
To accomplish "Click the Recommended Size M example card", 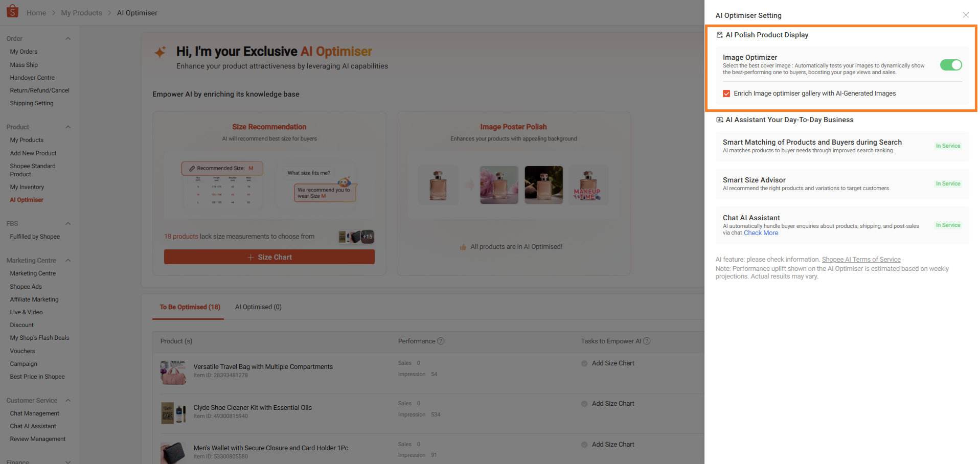I will [x=222, y=168].
